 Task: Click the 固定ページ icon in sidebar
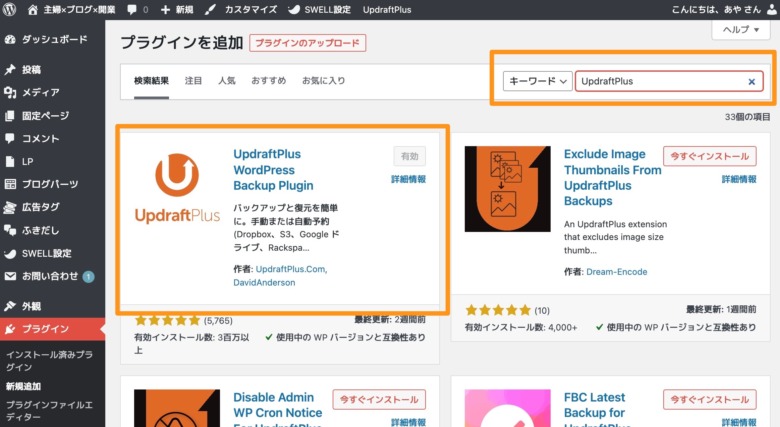coord(10,115)
